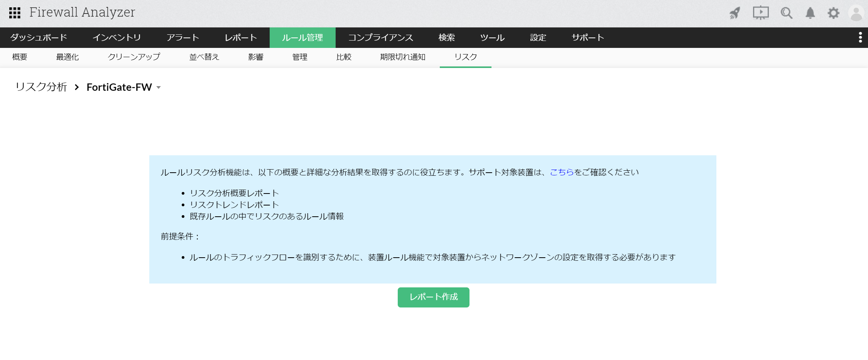The width and height of the screenshot is (868, 360).
Task: Open the インベントリ menu
Action: pos(117,37)
